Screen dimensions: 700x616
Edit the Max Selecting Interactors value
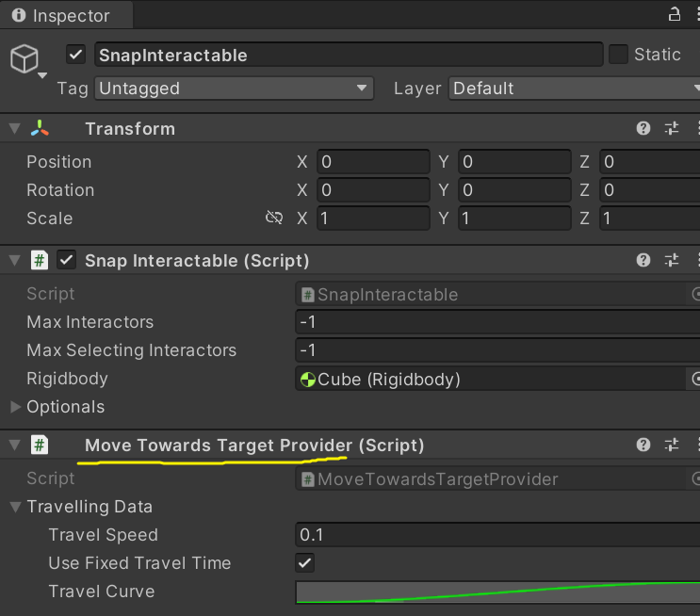click(x=497, y=350)
